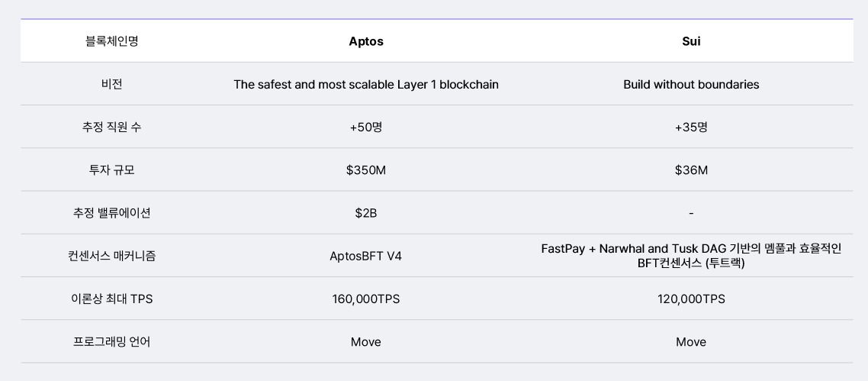Image resolution: width=868 pixels, height=381 pixels.
Task: Click the 160,000TPS cell
Action: (x=366, y=299)
